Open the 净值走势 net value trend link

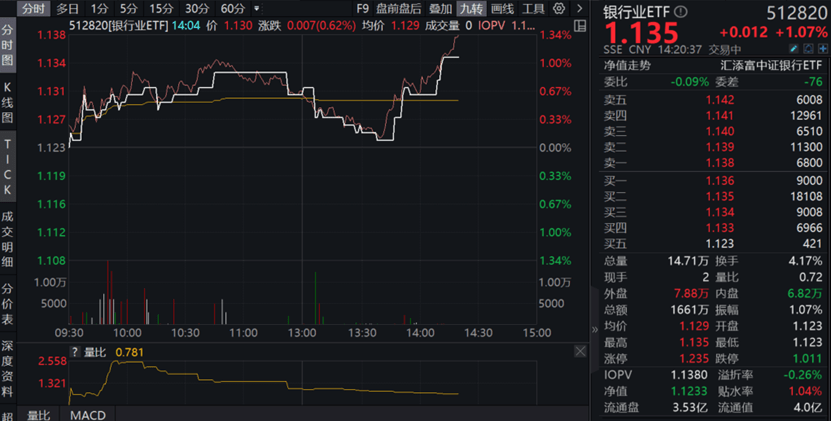(629, 65)
